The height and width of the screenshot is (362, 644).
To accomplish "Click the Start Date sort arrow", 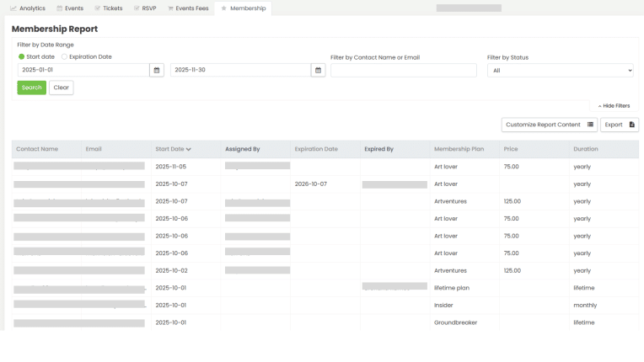I will click(x=189, y=149).
